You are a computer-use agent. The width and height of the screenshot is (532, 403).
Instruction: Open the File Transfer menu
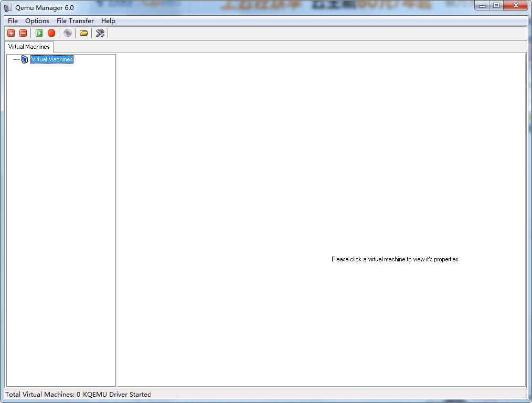pos(76,20)
